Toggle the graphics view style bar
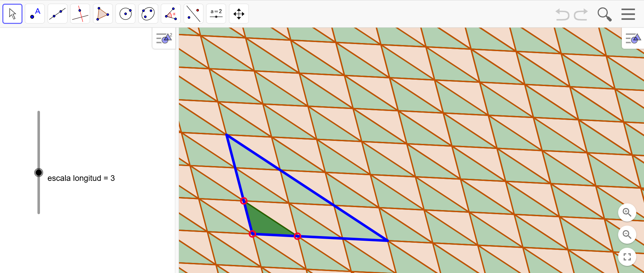644x273 pixels. pos(633,38)
